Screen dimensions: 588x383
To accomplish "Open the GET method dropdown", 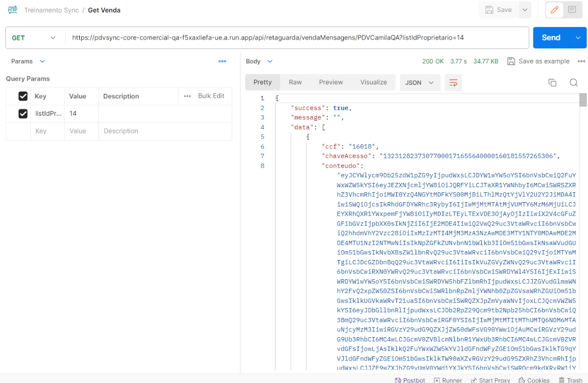I will tap(34, 38).
